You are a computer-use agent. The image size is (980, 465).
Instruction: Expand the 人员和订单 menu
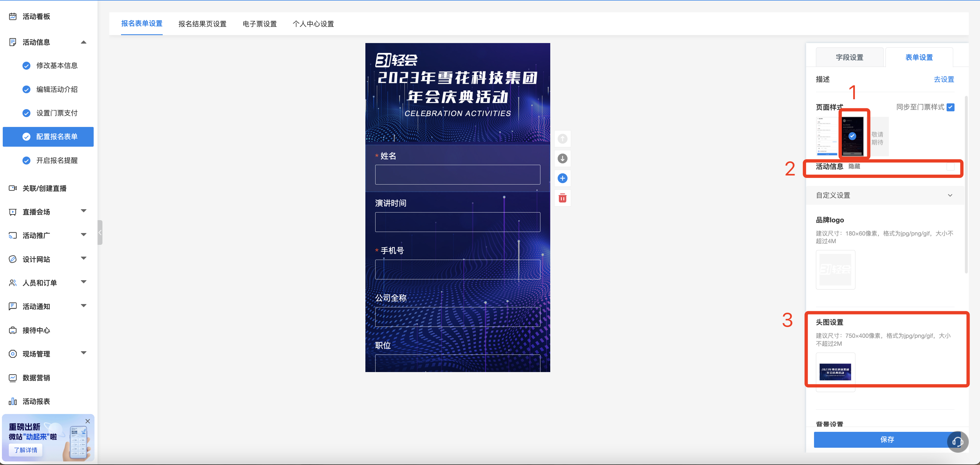click(x=84, y=282)
